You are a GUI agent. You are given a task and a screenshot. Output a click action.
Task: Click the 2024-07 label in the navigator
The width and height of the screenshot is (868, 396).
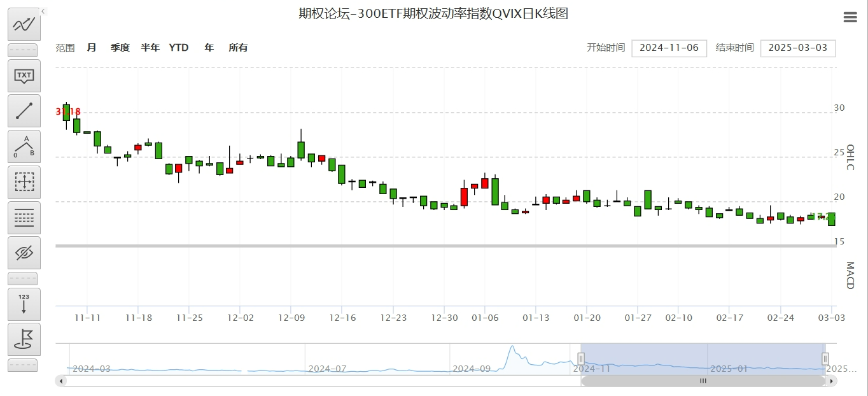pos(327,369)
